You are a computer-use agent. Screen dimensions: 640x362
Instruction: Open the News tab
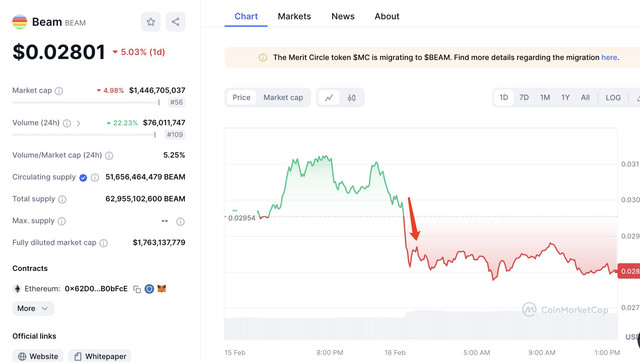(343, 16)
